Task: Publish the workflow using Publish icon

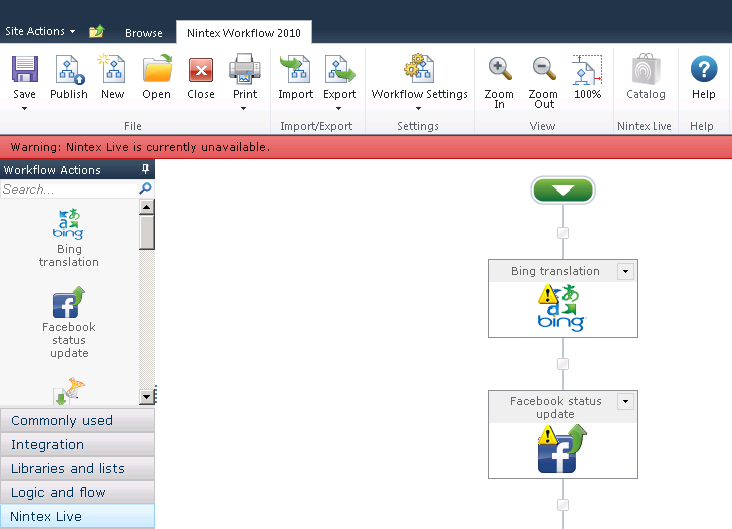Action: pos(69,70)
